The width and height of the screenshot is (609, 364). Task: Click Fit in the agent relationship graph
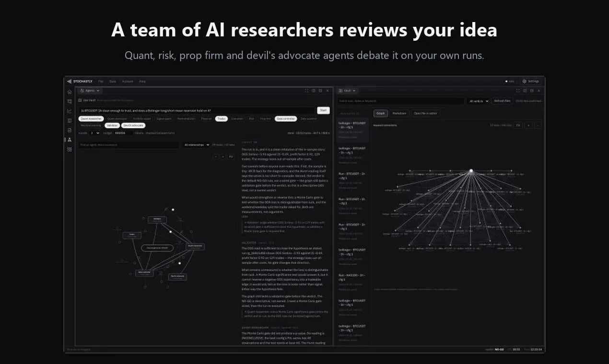point(231,157)
